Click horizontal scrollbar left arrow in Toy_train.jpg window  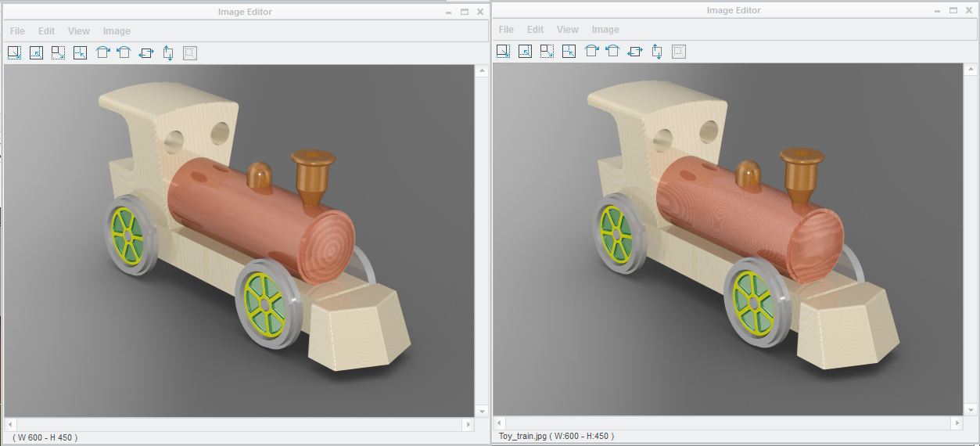click(499, 423)
